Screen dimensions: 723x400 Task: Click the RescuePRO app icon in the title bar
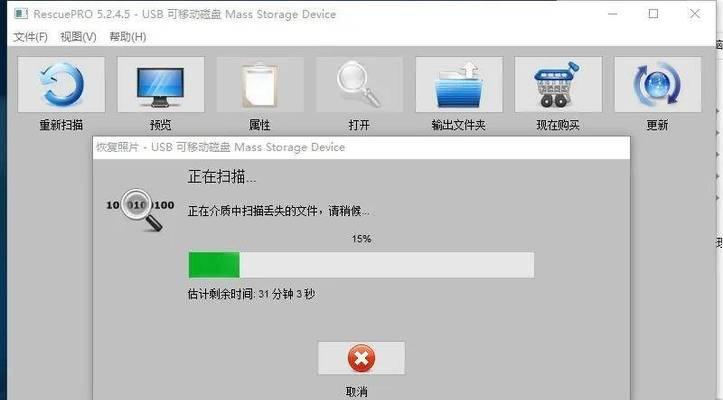(21, 14)
